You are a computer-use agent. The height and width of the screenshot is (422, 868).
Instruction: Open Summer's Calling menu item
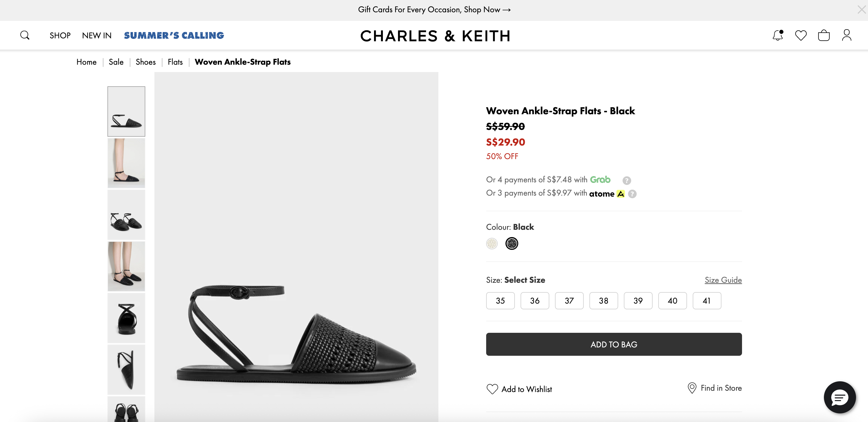174,35
